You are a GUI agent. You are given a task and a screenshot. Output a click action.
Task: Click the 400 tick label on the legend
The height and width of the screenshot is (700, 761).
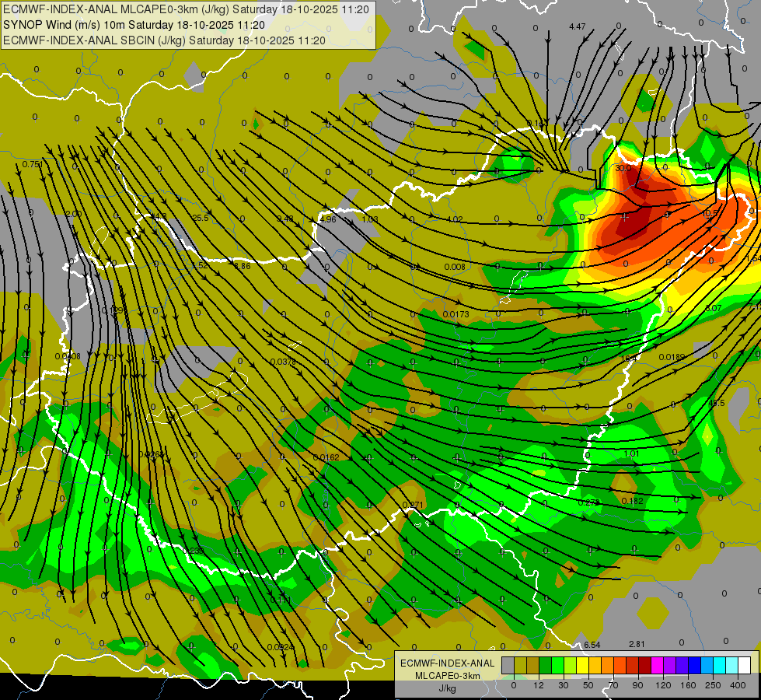point(738,685)
